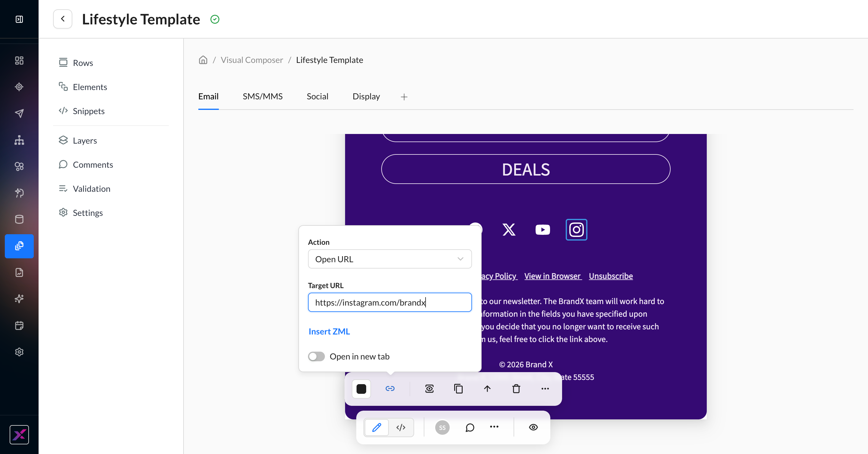The width and height of the screenshot is (868, 454).
Task: Click the up arrow select parent icon
Action: tap(487, 389)
